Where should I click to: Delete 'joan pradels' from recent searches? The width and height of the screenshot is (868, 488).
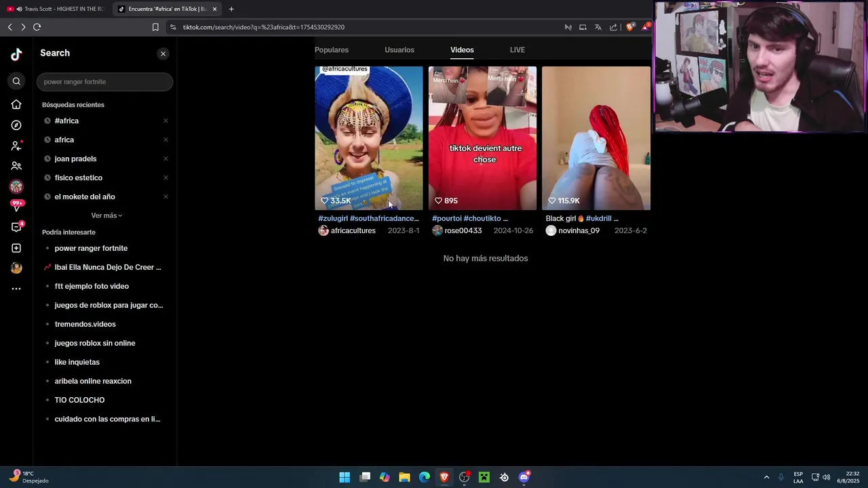point(165,159)
